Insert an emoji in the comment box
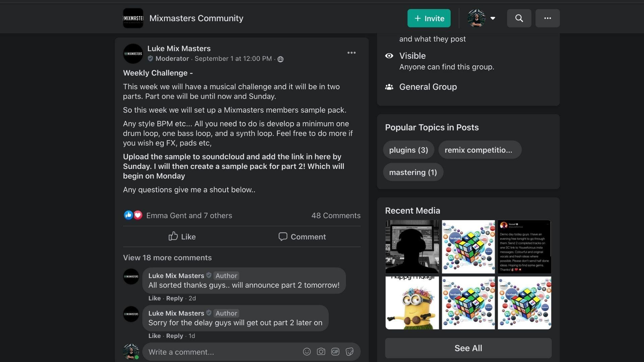This screenshot has width=644, height=362. point(307,352)
